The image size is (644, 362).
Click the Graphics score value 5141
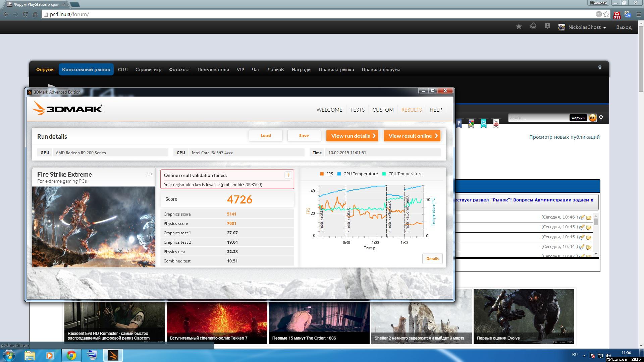pos(231,214)
